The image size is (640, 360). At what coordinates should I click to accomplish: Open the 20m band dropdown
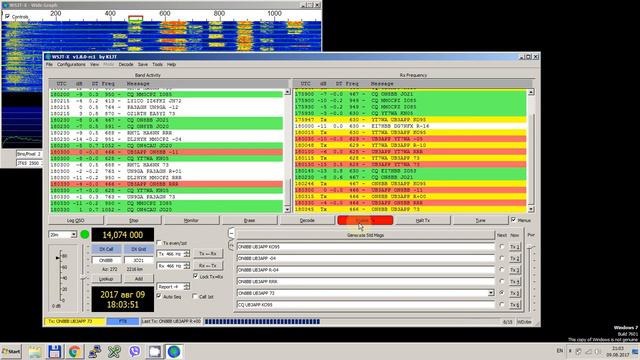pos(62,235)
